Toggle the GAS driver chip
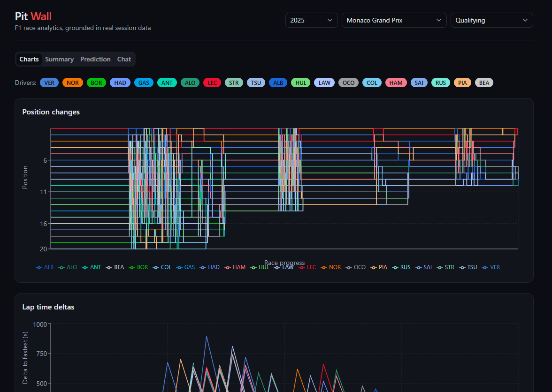The width and height of the screenshot is (552, 392). (x=144, y=83)
